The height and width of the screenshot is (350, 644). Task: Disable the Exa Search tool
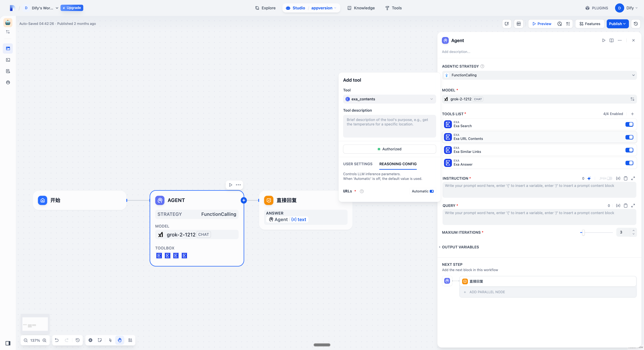[630, 124]
